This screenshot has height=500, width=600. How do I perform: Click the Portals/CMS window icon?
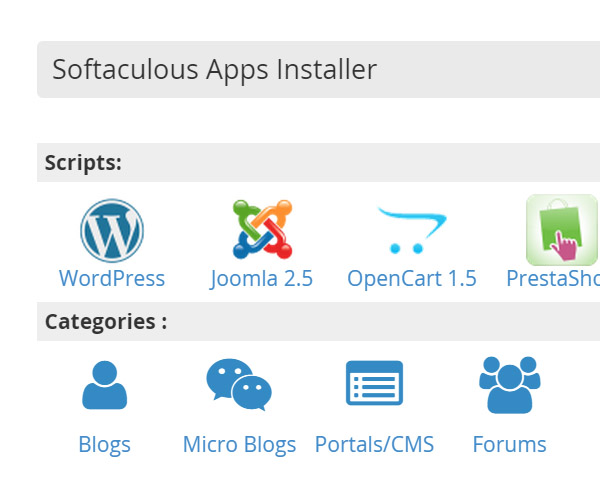pos(374,383)
